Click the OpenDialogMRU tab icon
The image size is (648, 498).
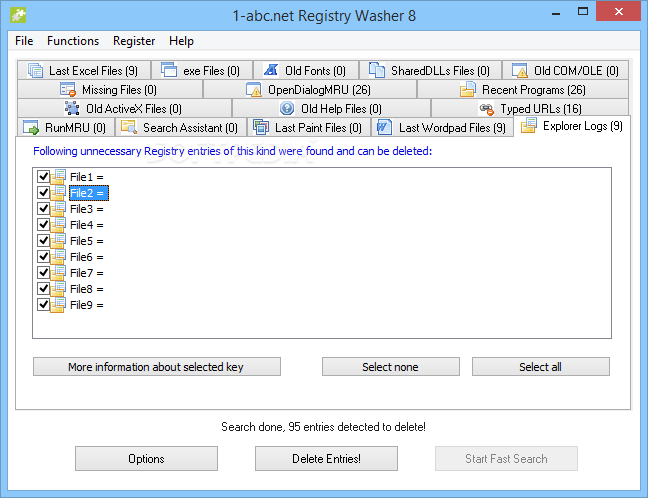pyautogui.click(x=254, y=89)
